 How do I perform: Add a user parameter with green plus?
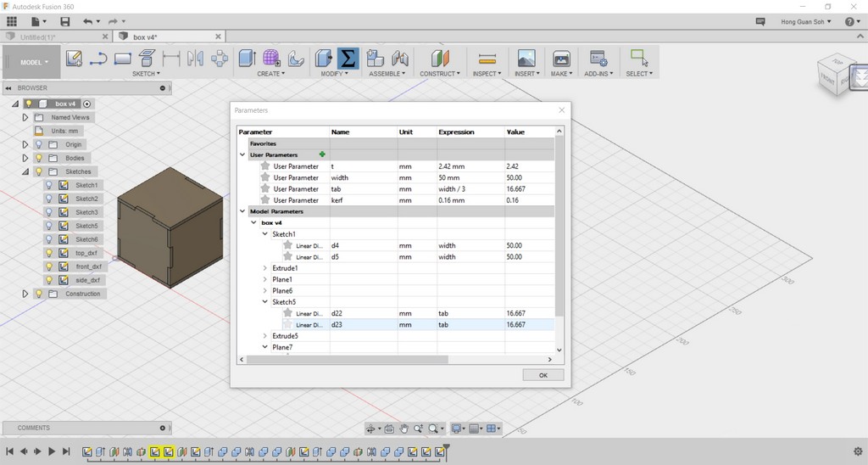pos(322,154)
